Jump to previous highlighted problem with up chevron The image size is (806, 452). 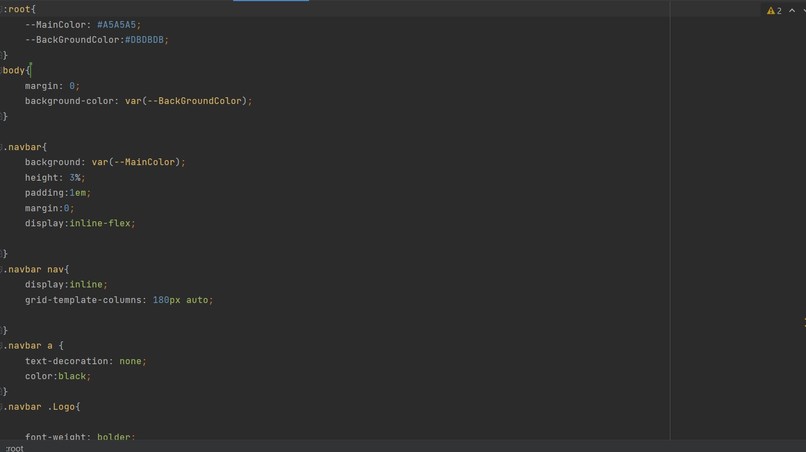pyautogui.click(x=792, y=10)
